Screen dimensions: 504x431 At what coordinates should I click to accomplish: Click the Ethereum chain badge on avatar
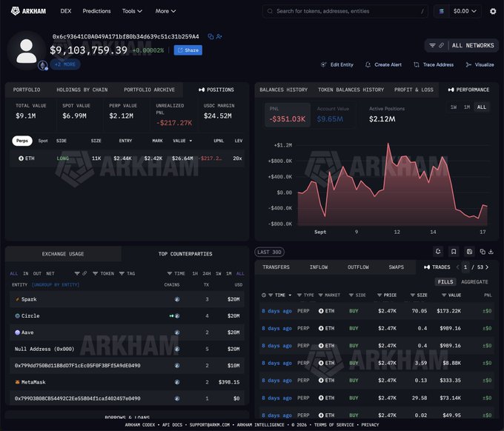pos(43,65)
